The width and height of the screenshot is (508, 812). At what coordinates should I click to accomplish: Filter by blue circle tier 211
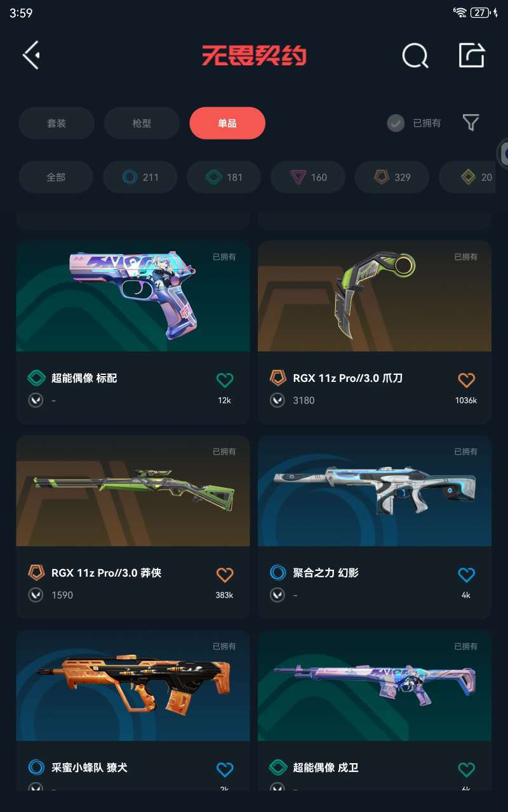point(140,177)
